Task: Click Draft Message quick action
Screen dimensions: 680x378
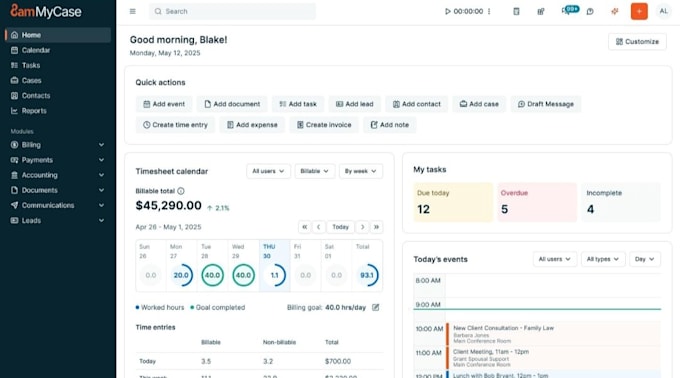Action: pos(546,104)
